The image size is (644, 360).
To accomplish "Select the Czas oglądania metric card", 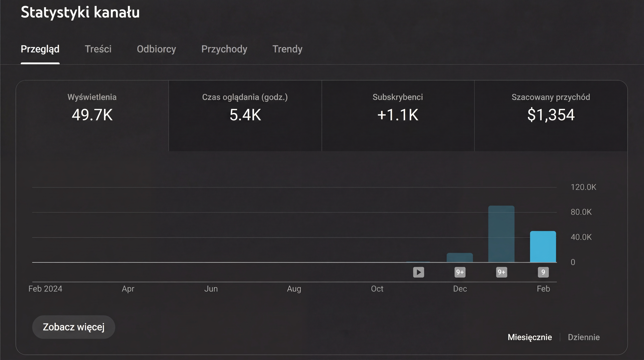I will [x=245, y=110].
